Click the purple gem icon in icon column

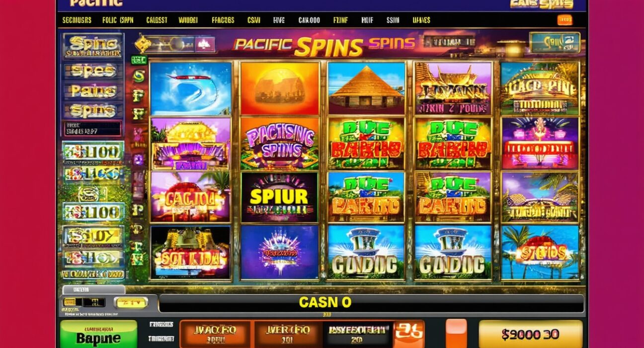pos(138,160)
